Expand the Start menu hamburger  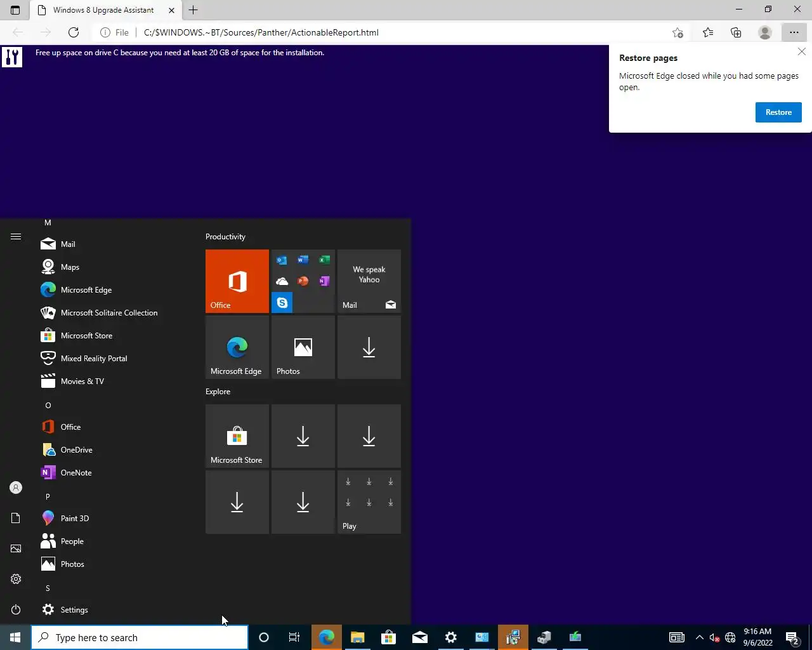(16, 237)
